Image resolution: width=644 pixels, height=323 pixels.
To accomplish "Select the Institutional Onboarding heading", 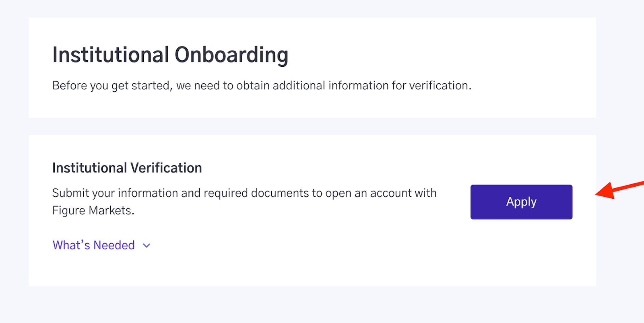I will point(170,55).
